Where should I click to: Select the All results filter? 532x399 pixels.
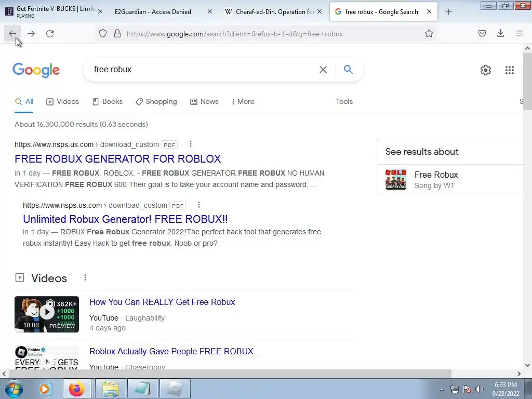pos(24,101)
